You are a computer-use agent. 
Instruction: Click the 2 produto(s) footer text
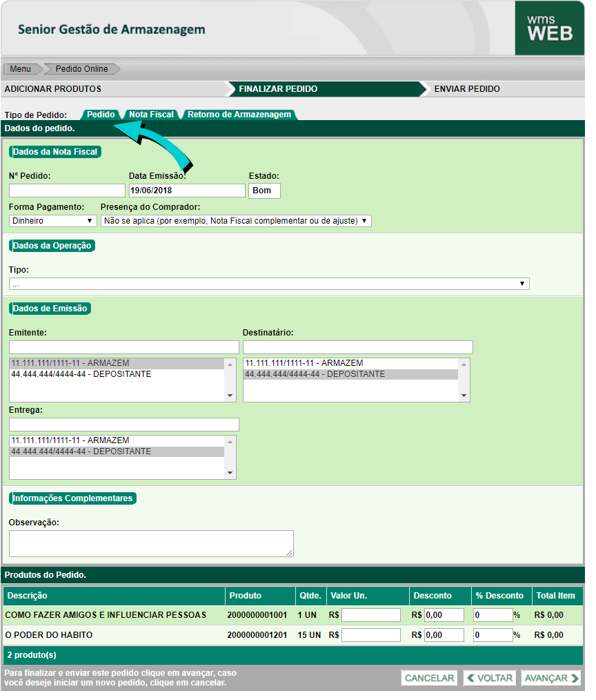pos(32,655)
